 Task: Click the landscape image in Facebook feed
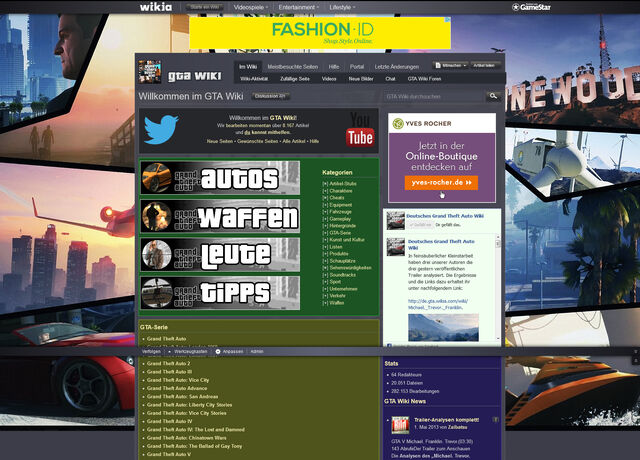(443, 327)
